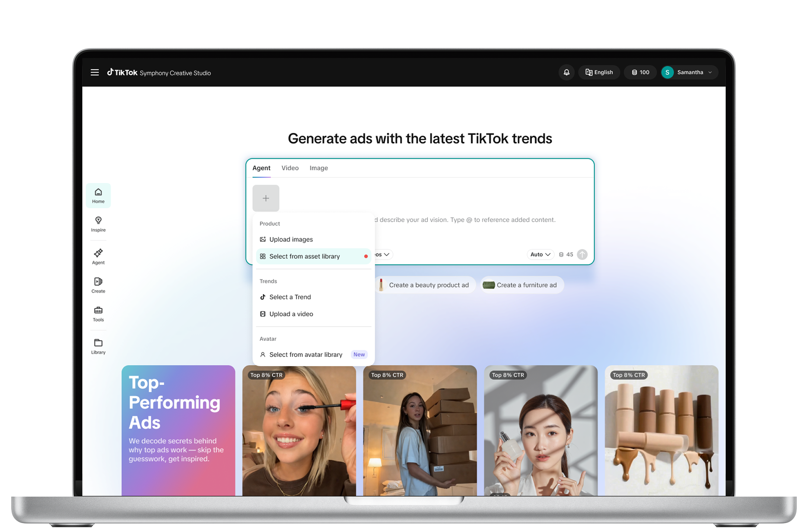Open the perfume bottle woman ad thumbnail
The width and height of the screenshot is (808, 532).
tap(541, 430)
